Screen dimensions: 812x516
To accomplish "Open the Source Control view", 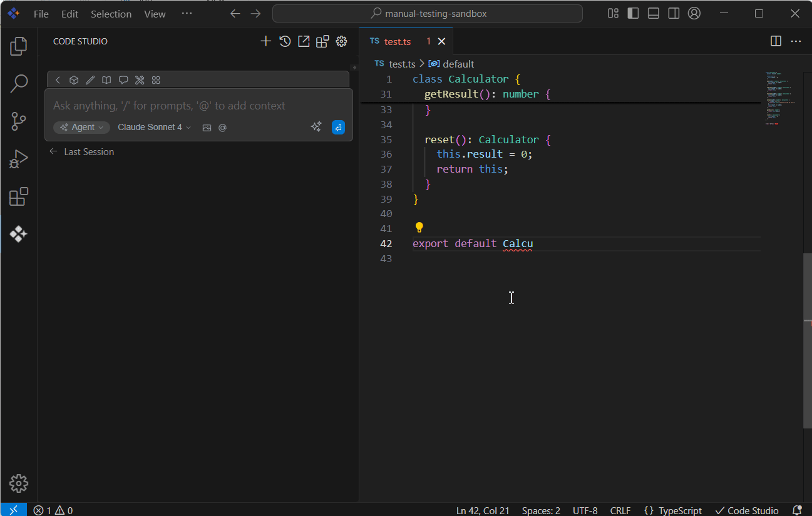I will click(19, 121).
